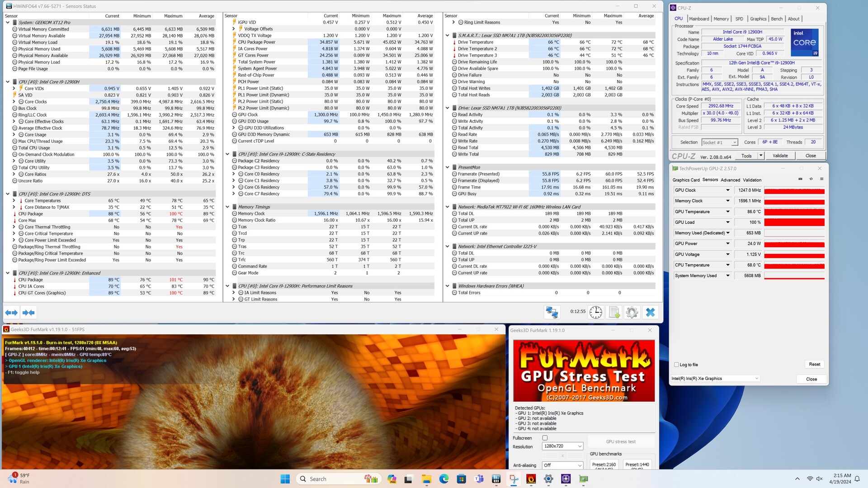Open GPU Load sensor dropdown in GPU-Z

click(728, 222)
